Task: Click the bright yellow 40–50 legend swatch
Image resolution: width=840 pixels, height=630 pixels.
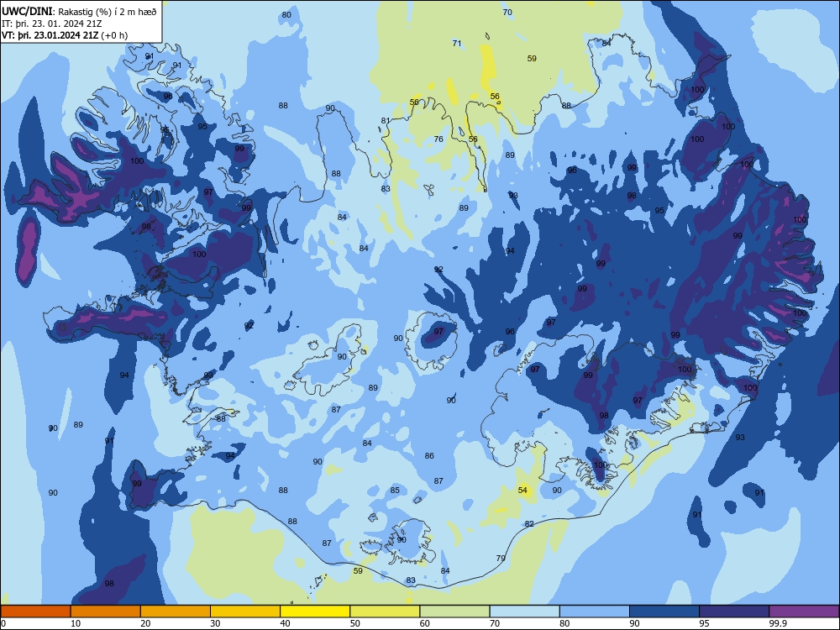Action: coord(315,612)
